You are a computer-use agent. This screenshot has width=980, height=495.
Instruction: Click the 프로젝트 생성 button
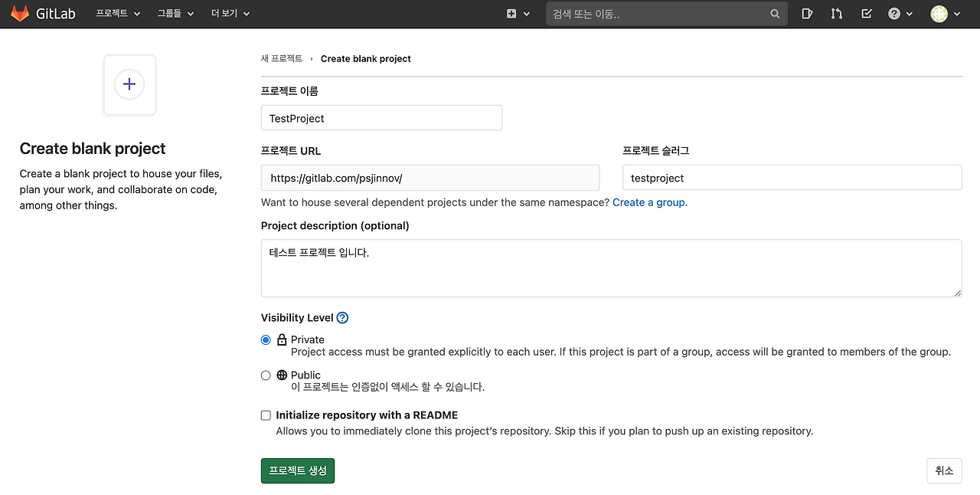[297, 470]
